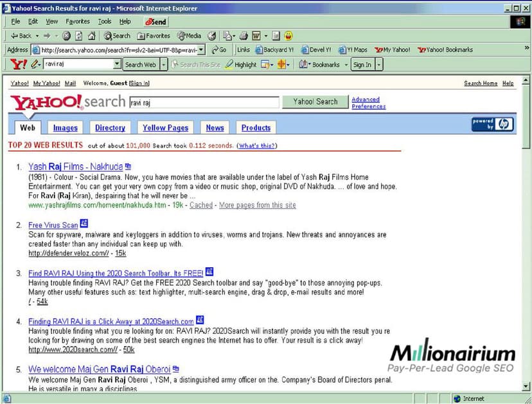Click the Y! logo in the Yahoo toolbar

point(19,64)
